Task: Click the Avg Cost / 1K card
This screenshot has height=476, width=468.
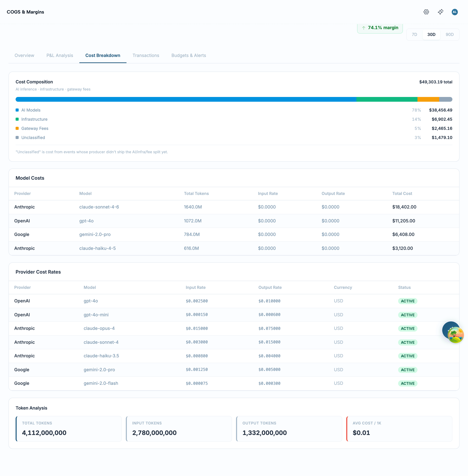Action: (399, 429)
